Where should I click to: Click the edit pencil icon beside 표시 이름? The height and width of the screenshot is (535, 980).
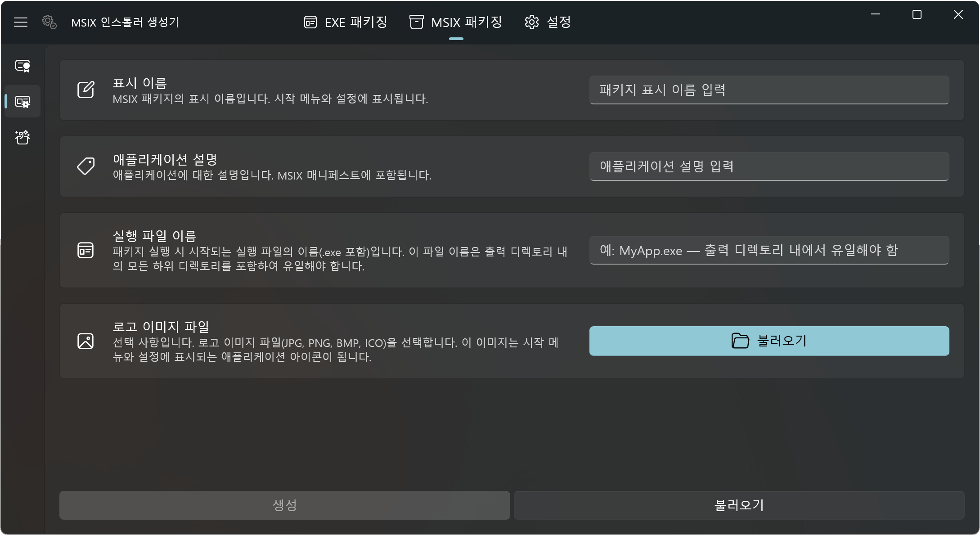(85, 90)
